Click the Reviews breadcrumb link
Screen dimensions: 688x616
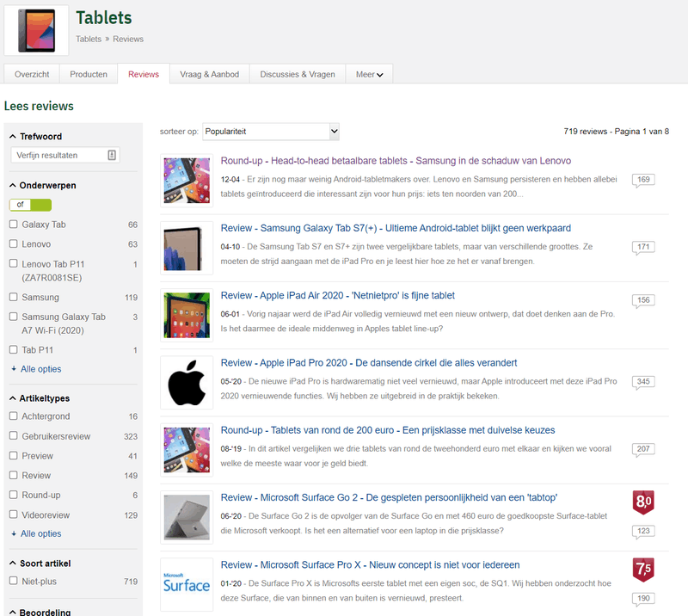(x=128, y=39)
